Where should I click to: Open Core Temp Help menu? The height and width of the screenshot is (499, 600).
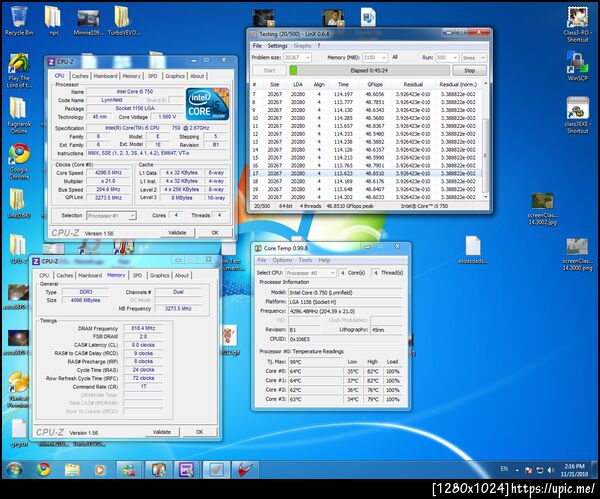(x=324, y=260)
